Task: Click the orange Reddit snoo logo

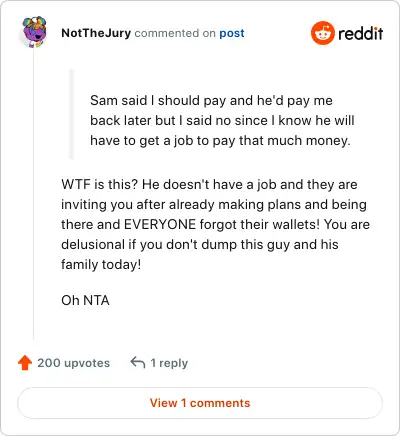Action: click(322, 33)
